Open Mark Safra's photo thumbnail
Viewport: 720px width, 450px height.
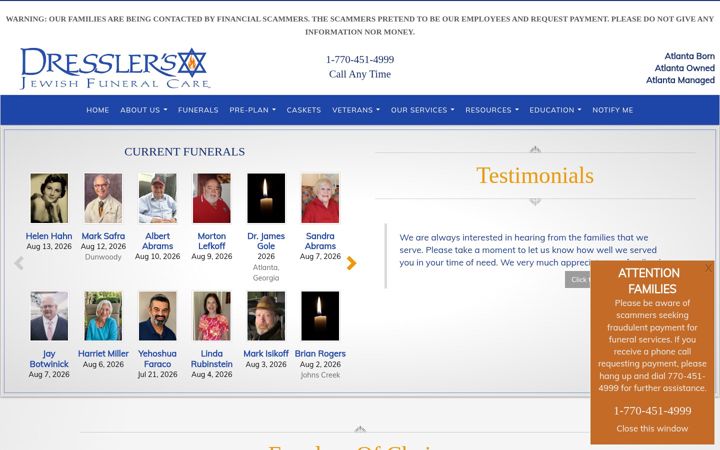pos(103,198)
